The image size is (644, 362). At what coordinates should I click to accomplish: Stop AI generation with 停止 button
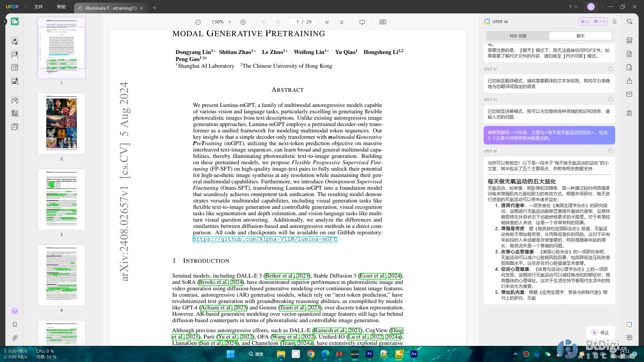pyautogui.click(x=600, y=333)
